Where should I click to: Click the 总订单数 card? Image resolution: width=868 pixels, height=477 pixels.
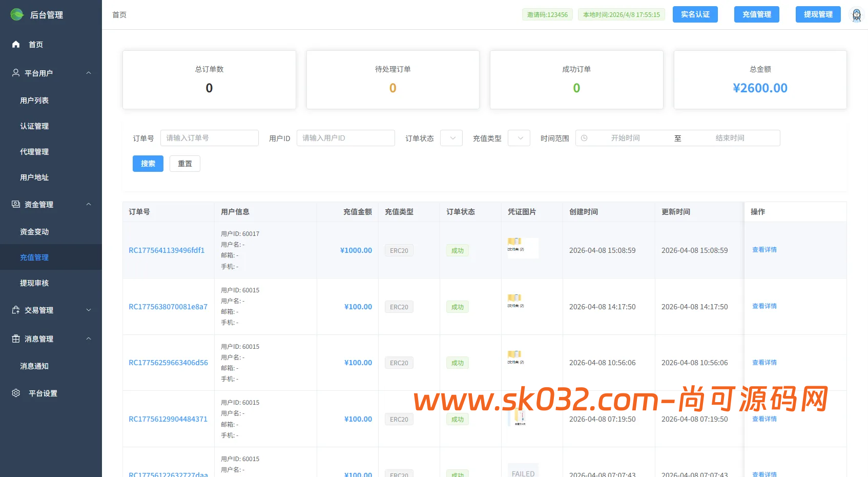tap(209, 79)
